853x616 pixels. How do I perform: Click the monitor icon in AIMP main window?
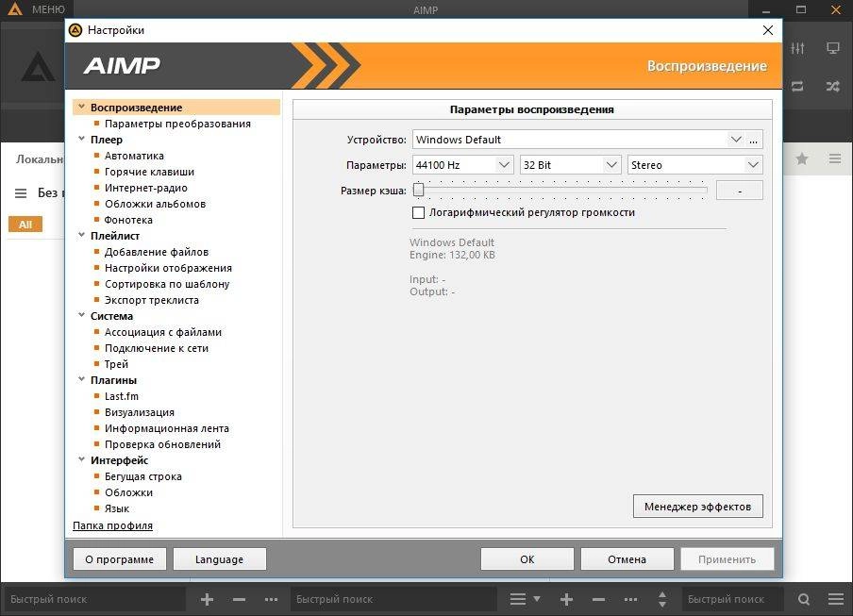(x=833, y=48)
